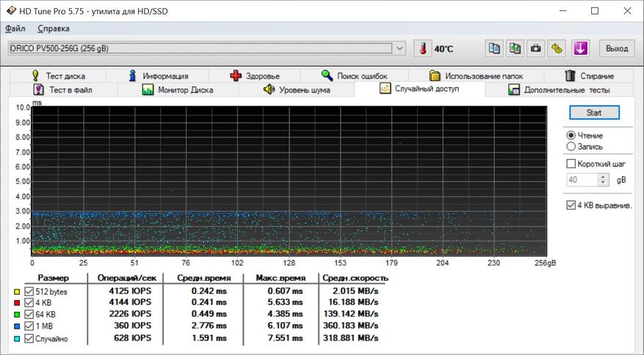644x355 pixels.
Task: Click the Размер column header
Action: (x=54, y=278)
